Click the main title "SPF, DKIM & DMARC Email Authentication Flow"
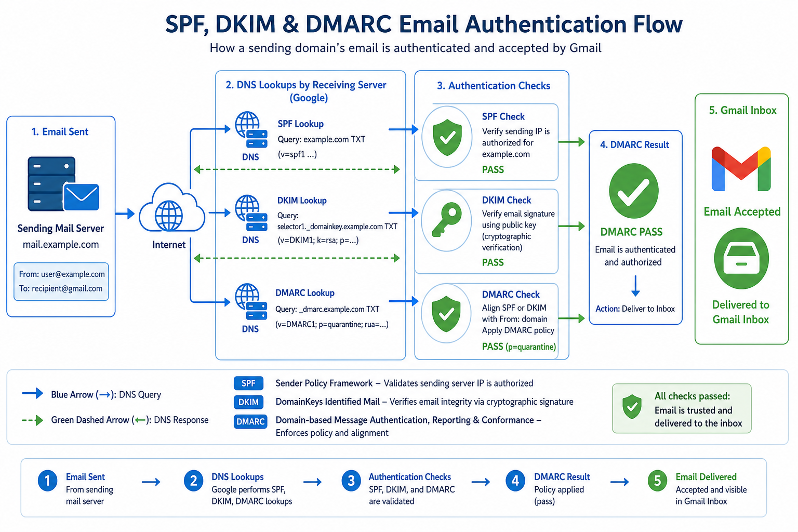 [x=424, y=24]
